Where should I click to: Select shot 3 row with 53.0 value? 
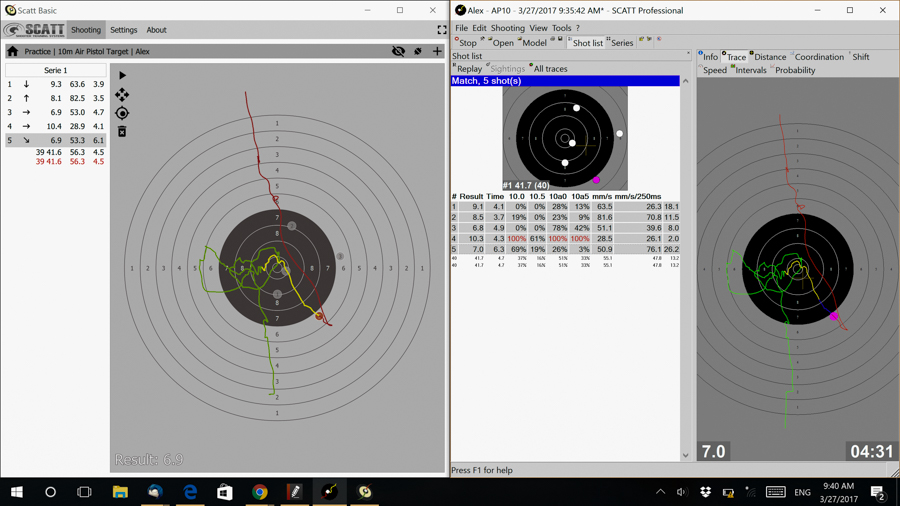click(x=56, y=112)
